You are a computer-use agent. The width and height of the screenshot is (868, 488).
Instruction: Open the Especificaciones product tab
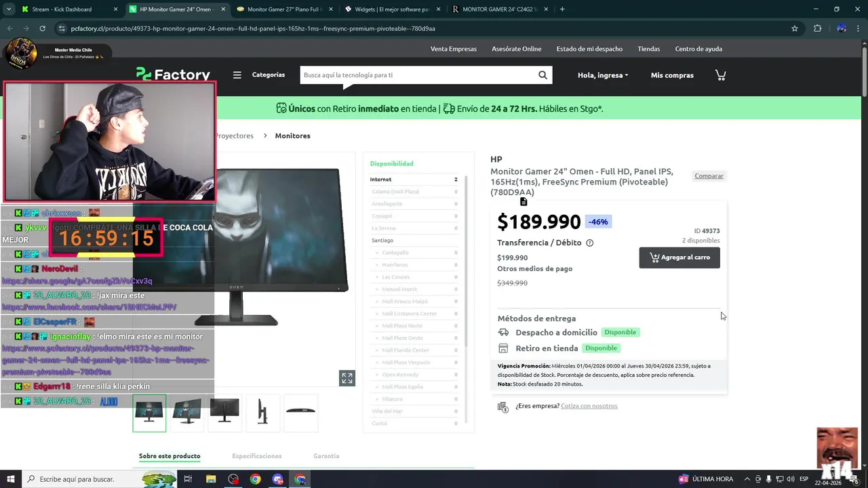tap(257, 456)
